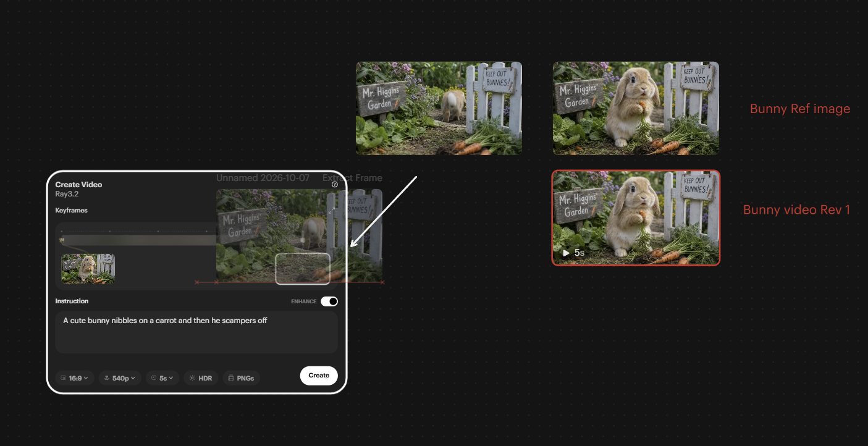This screenshot has width=868, height=446.
Task: Toggle the PNGs output option
Action: [x=241, y=378]
